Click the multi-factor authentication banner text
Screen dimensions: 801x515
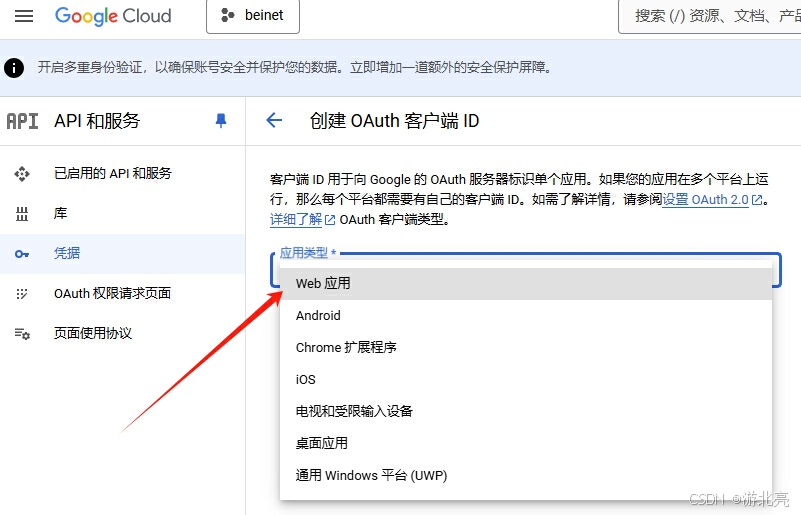click(295, 67)
